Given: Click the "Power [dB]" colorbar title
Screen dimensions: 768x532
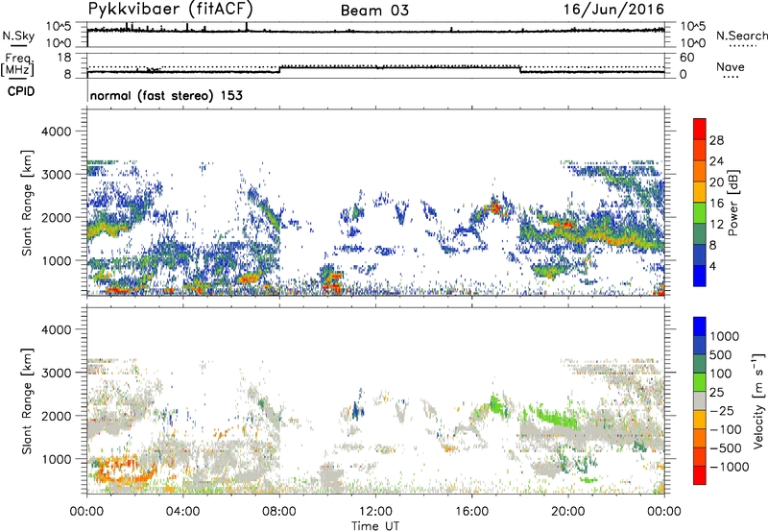Looking at the screenshot, I should click(732, 203).
